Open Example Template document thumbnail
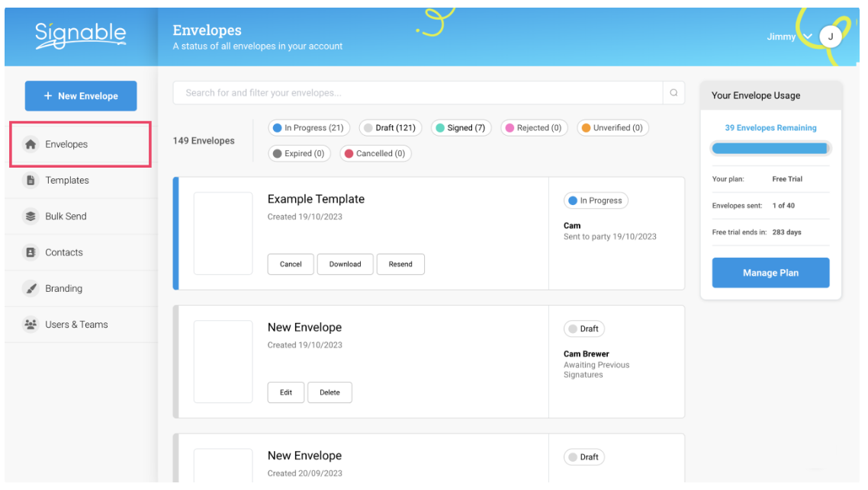The width and height of the screenshot is (868, 490). click(223, 233)
